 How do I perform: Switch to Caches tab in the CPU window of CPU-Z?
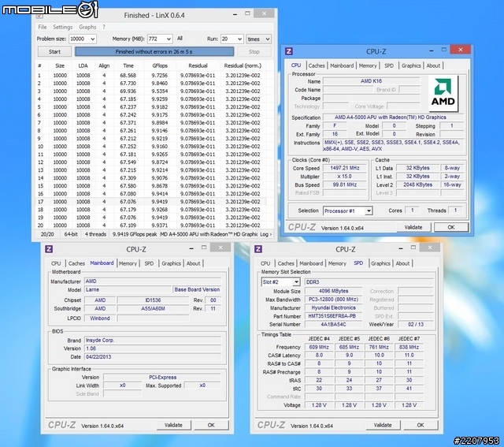tap(317, 65)
